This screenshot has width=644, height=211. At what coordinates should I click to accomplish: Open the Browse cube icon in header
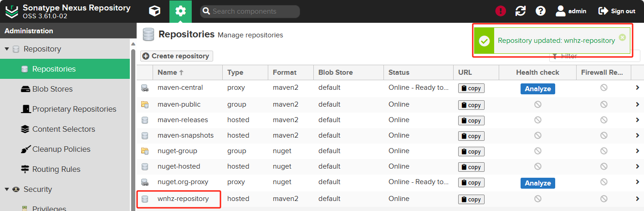point(155,11)
